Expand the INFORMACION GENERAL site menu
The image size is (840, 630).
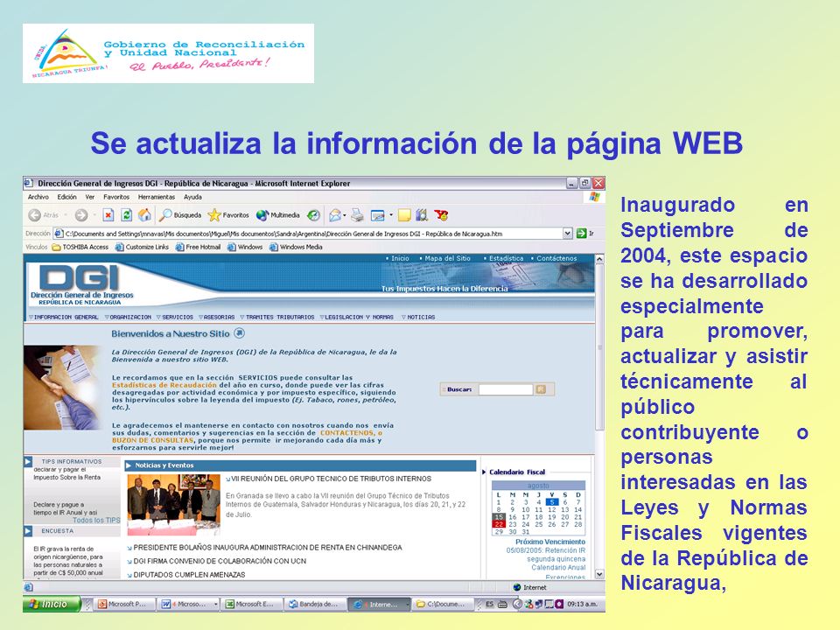[64, 317]
